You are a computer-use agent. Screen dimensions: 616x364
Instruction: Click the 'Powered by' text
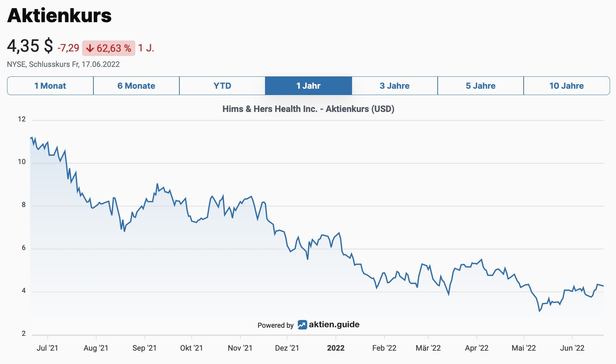pos(276,325)
